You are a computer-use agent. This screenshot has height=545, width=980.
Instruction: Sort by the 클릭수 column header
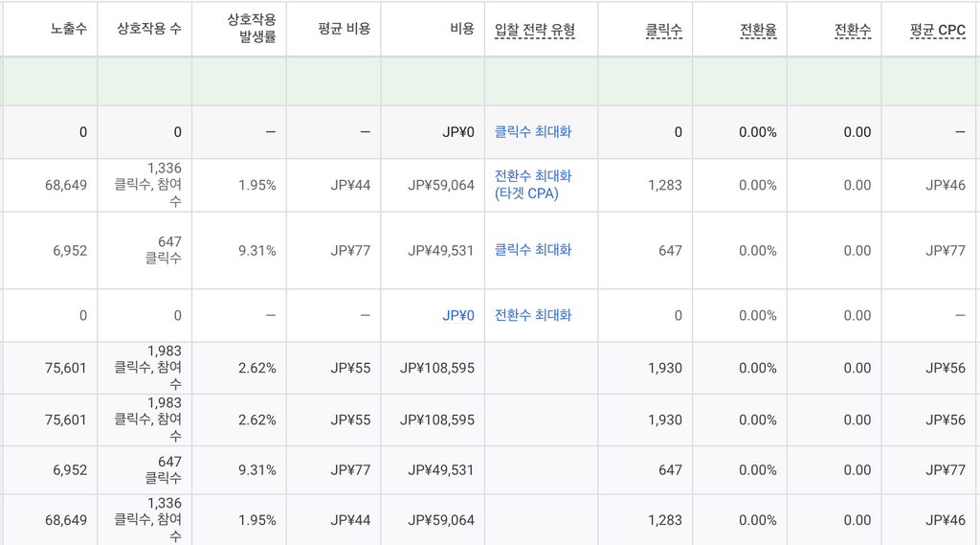point(664,30)
